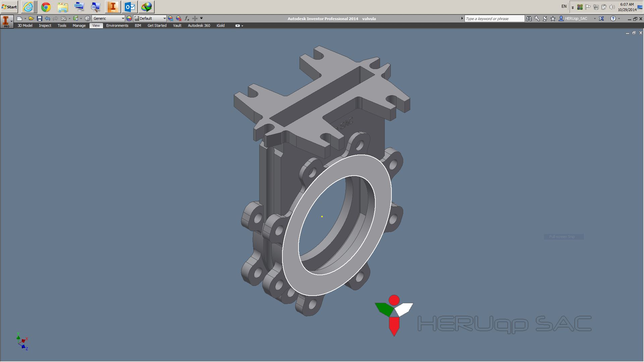Image resolution: width=644 pixels, height=362 pixels.
Task: Click the Clear appearance override icon
Action: coord(179,18)
